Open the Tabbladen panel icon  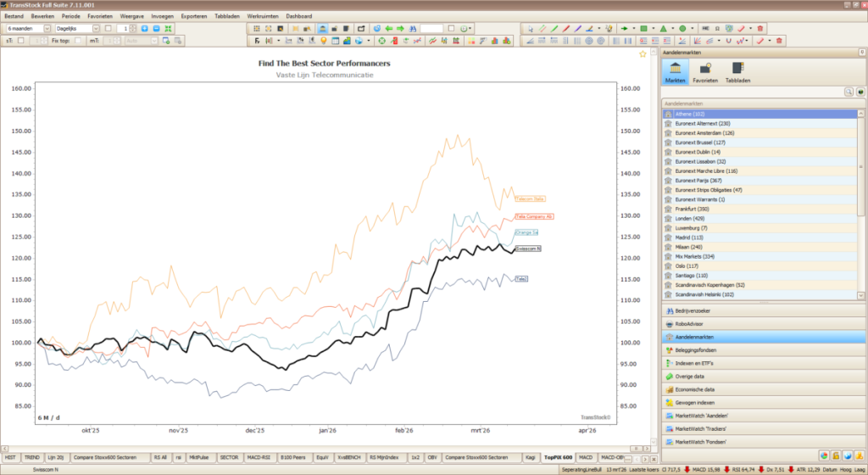click(738, 72)
